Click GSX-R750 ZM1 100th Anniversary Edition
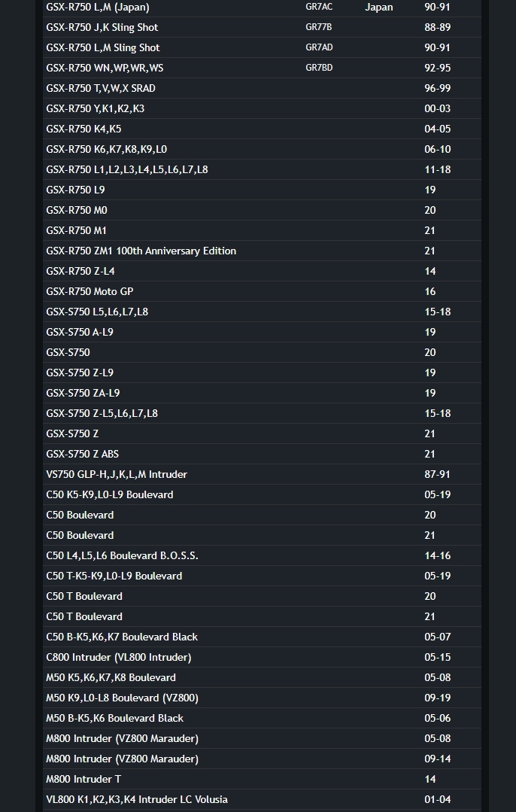Image resolution: width=516 pixels, height=812 pixels. pyautogui.click(x=141, y=251)
